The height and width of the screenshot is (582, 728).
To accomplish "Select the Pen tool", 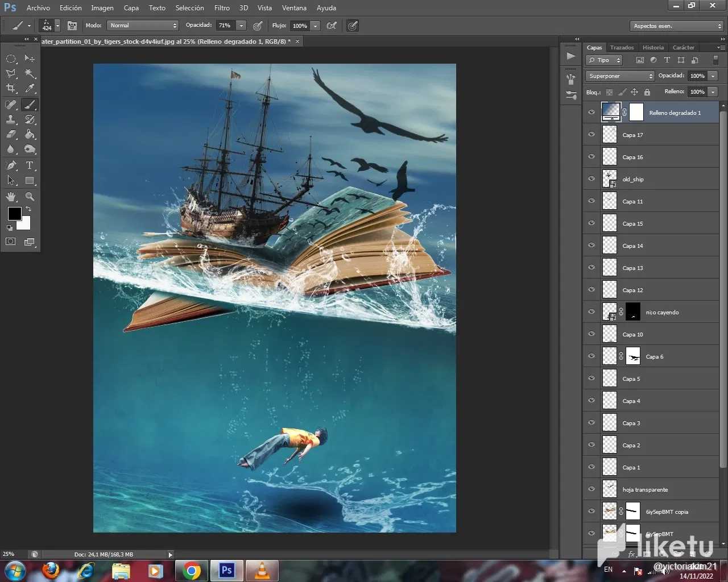I will [11, 165].
